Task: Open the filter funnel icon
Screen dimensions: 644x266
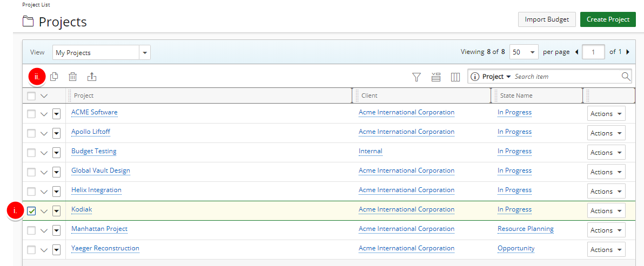Action: tap(416, 77)
